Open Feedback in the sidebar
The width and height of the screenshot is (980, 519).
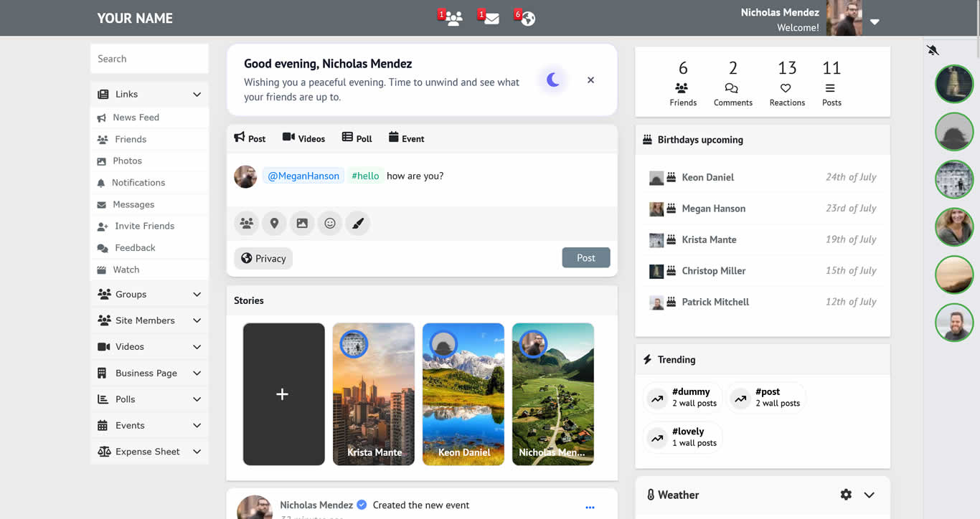click(x=149, y=248)
